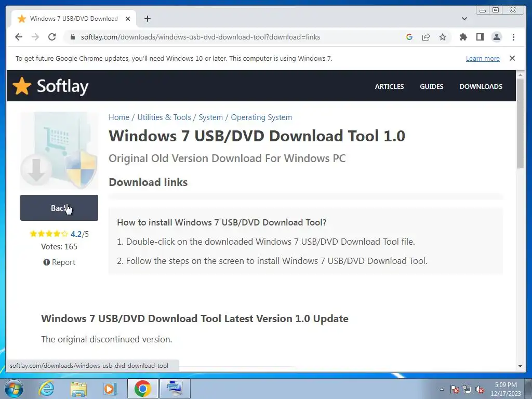Switch to Chrome taskbar icon
This screenshot has width=532, height=399.
[142, 389]
